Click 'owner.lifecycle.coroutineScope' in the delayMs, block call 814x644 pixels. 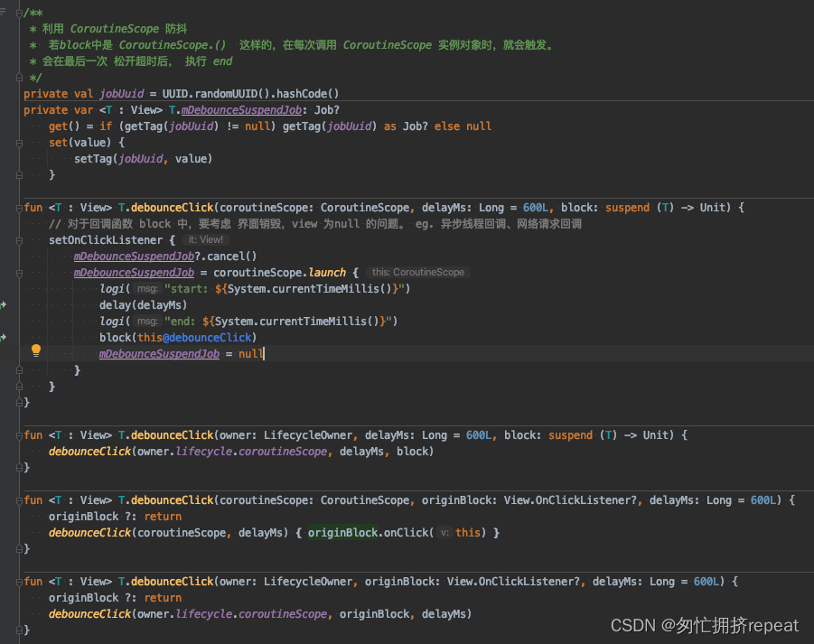point(232,452)
